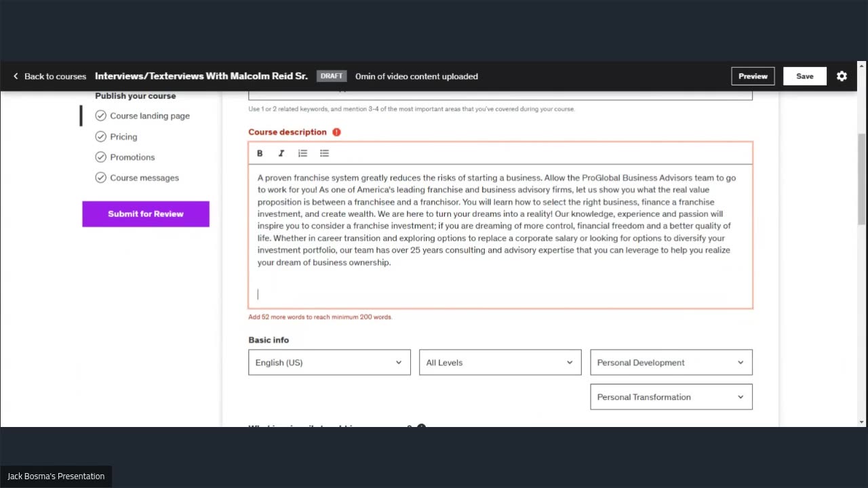The height and width of the screenshot is (488, 868).
Task: Click the subtitle input field above the description
Action: pyautogui.click(x=500, y=96)
